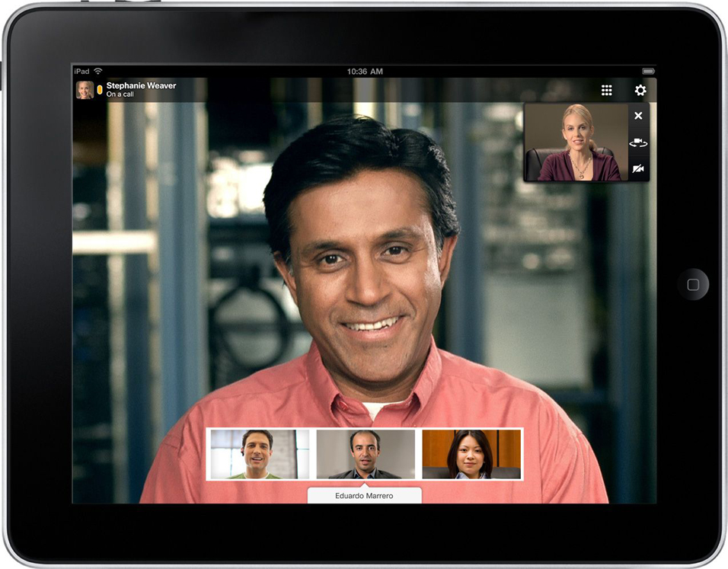Turn off your camera video
Viewport: 728px width, 569px height.
click(638, 168)
